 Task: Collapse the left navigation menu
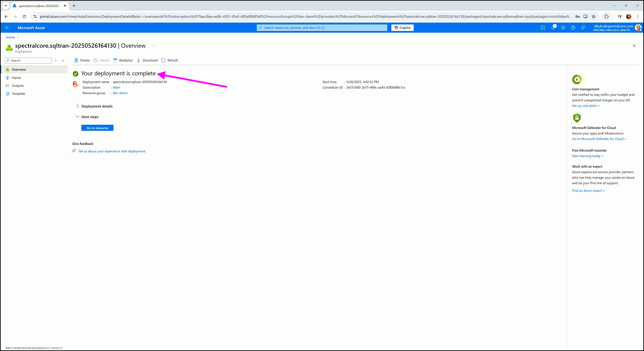[63, 61]
